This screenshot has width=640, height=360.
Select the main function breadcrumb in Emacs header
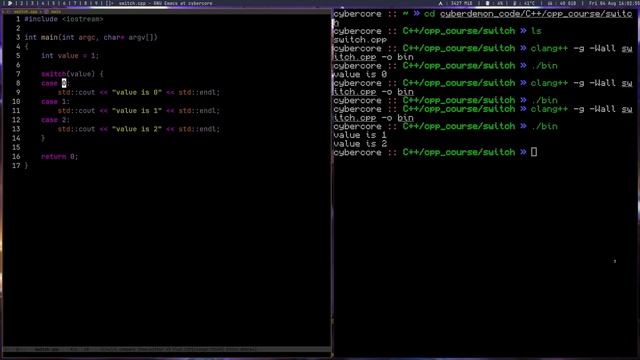coord(56,12)
